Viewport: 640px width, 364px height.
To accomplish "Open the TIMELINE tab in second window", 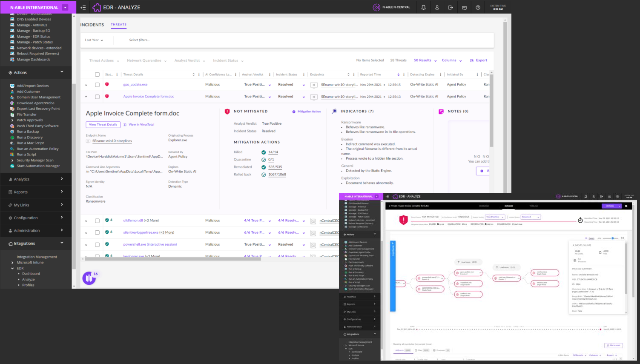I will 534,206.
